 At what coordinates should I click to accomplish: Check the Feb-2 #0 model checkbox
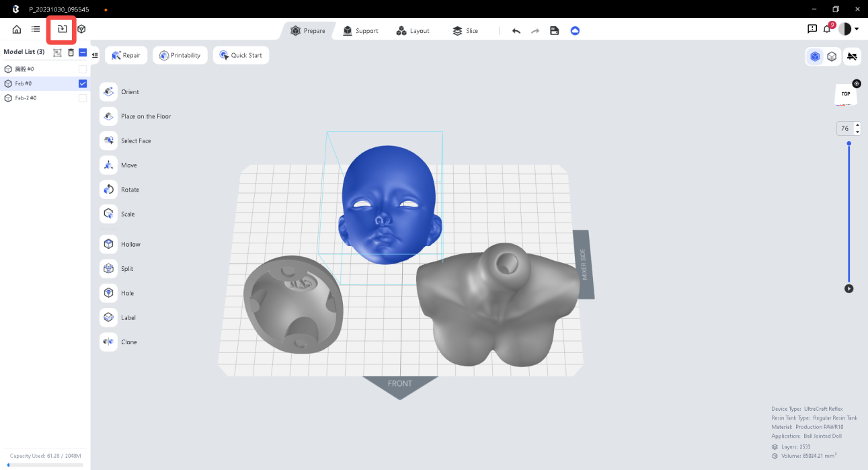(x=83, y=98)
